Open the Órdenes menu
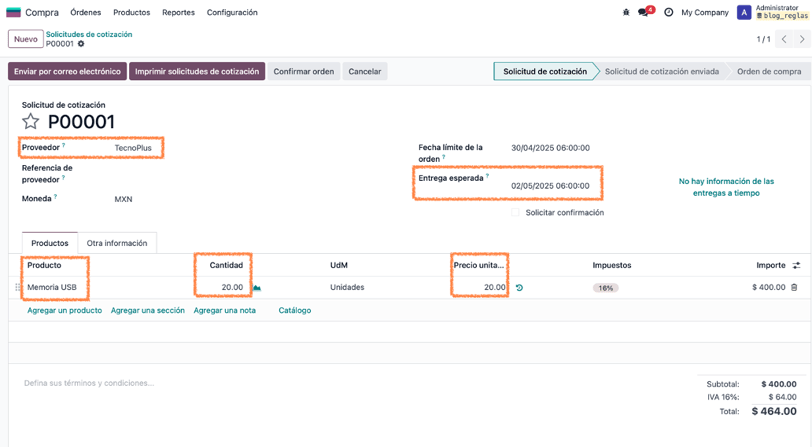Screen dimensions: 812x448 [x=85, y=12]
